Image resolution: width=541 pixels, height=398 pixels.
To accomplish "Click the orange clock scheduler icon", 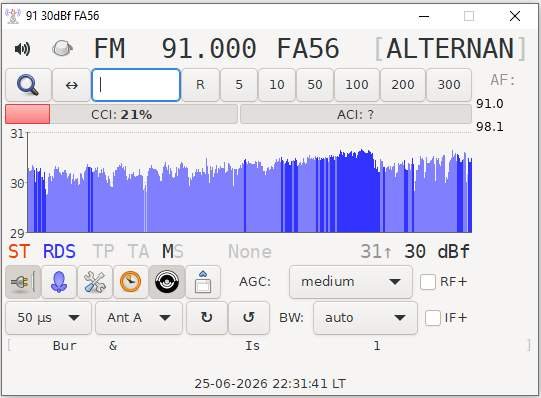I will pos(130,282).
